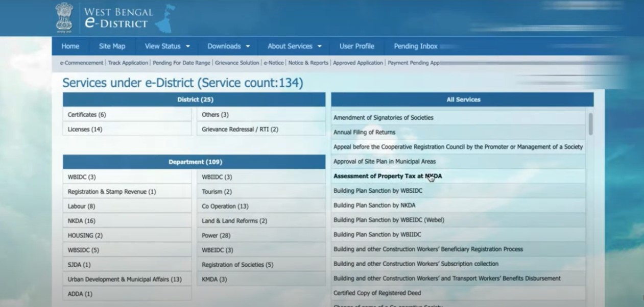
Task: Select Co Operation (13) department
Action: click(x=261, y=207)
